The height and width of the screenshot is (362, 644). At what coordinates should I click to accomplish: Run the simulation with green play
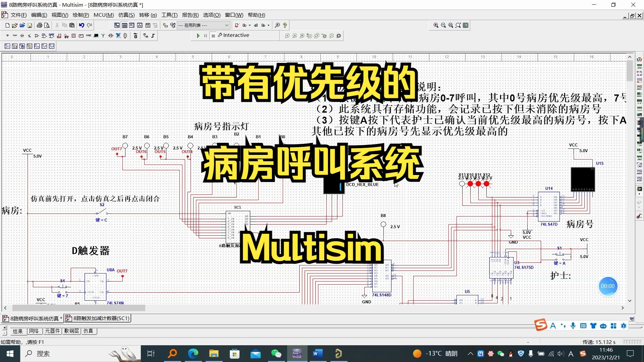tap(198, 36)
